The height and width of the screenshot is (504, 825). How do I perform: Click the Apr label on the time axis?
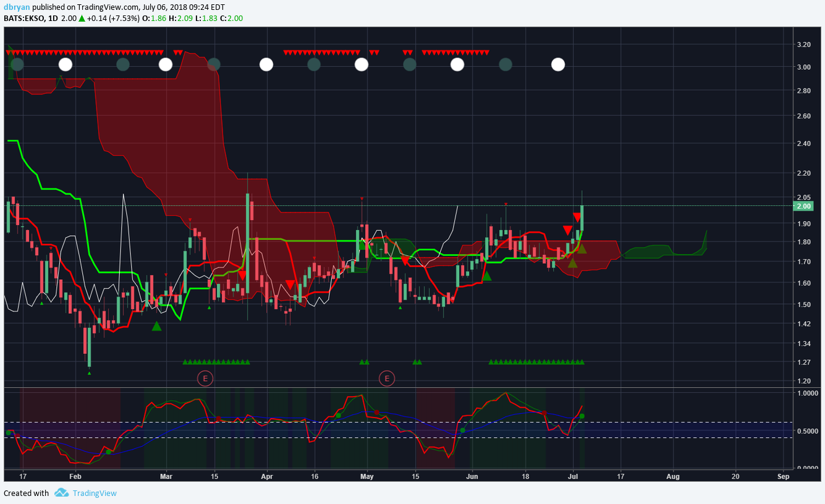pos(267,477)
